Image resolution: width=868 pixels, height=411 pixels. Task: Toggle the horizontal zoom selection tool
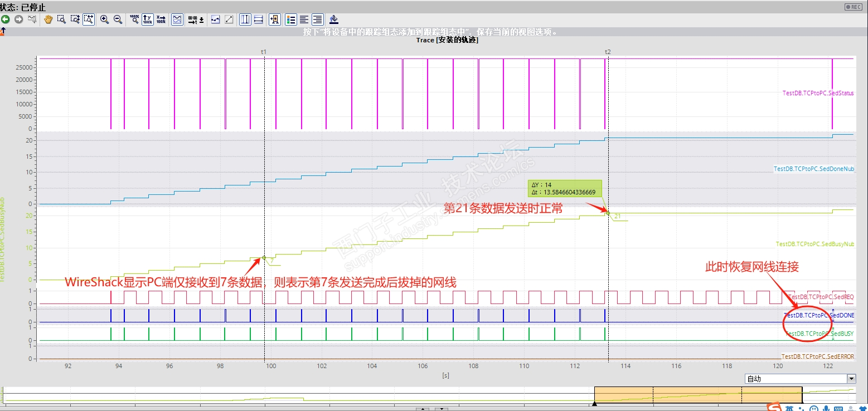[89, 19]
